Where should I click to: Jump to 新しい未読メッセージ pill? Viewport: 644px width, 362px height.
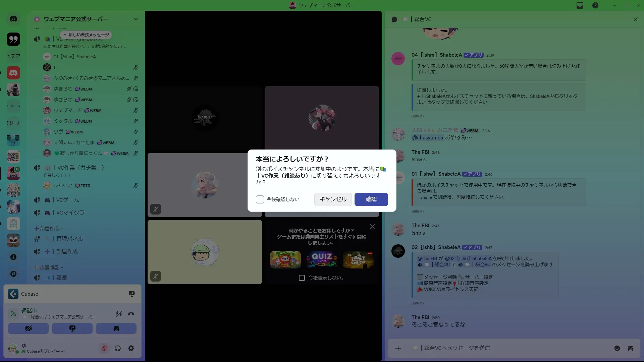coord(86,35)
